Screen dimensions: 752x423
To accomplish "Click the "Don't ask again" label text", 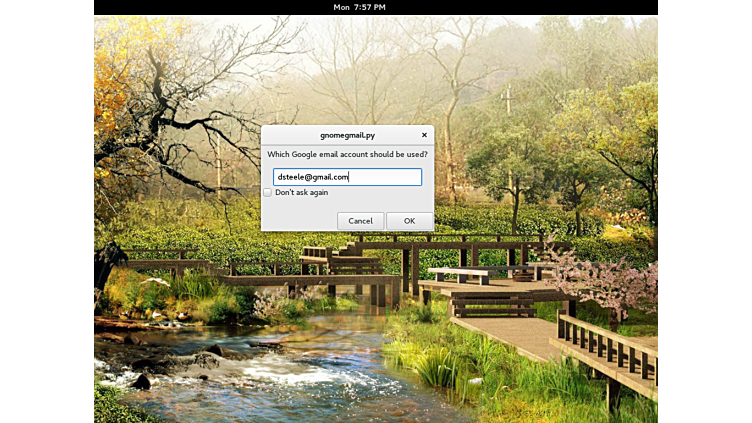I will pyautogui.click(x=301, y=192).
